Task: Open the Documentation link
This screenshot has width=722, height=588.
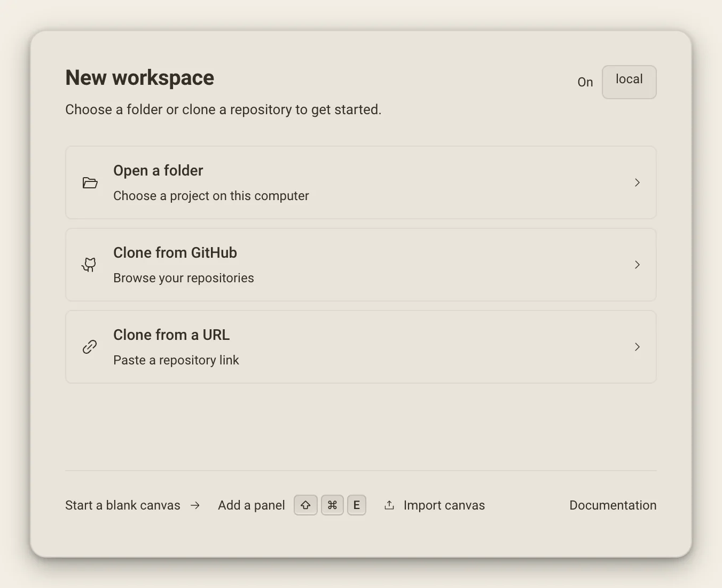Action: [x=613, y=505]
